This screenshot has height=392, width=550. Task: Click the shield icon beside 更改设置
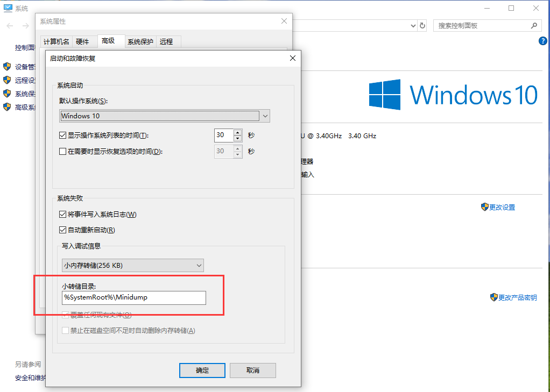(485, 207)
